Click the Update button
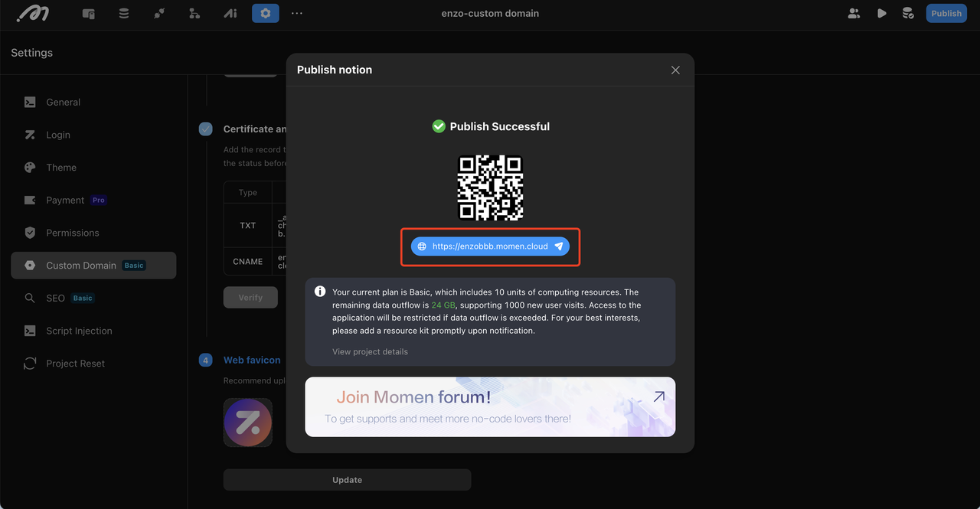 coord(347,480)
